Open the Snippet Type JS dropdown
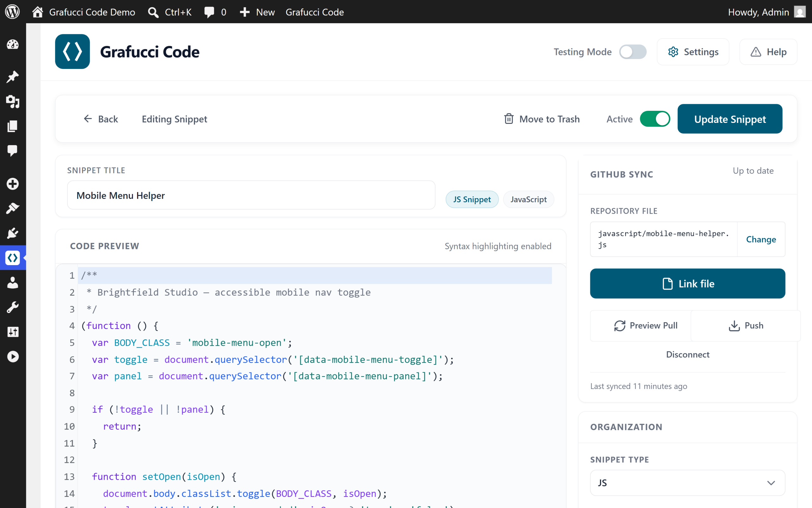This screenshot has width=812, height=508. click(688, 483)
